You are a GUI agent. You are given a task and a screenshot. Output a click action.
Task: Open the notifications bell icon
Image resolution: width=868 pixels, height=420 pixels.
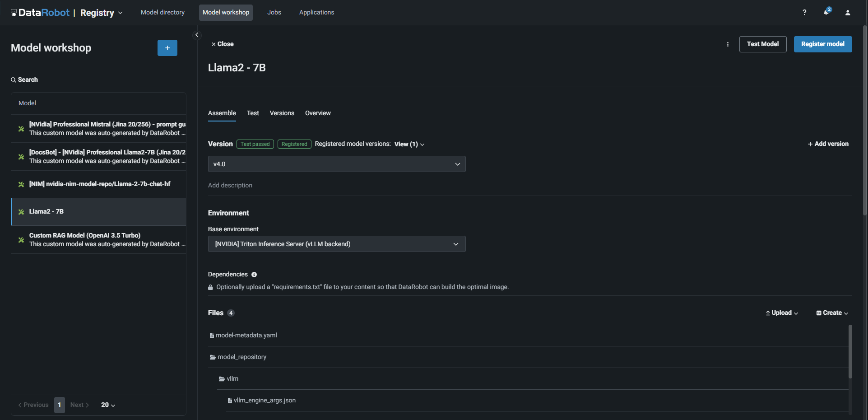pos(826,12)
